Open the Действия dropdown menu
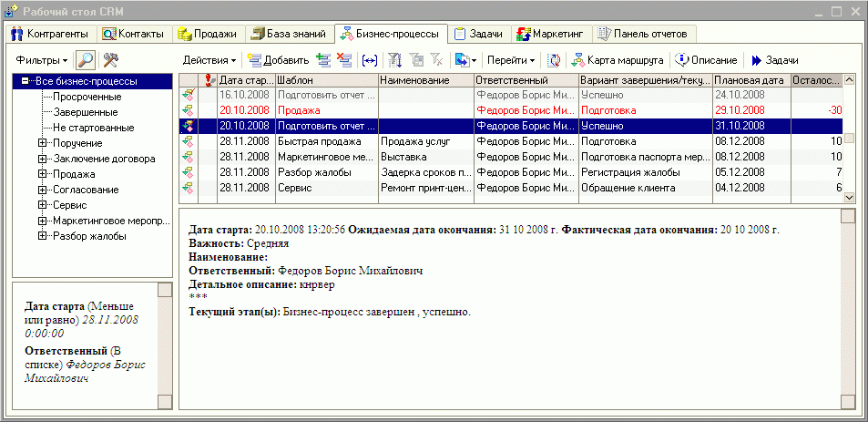 pyautogui.click(x=209, y=60)
